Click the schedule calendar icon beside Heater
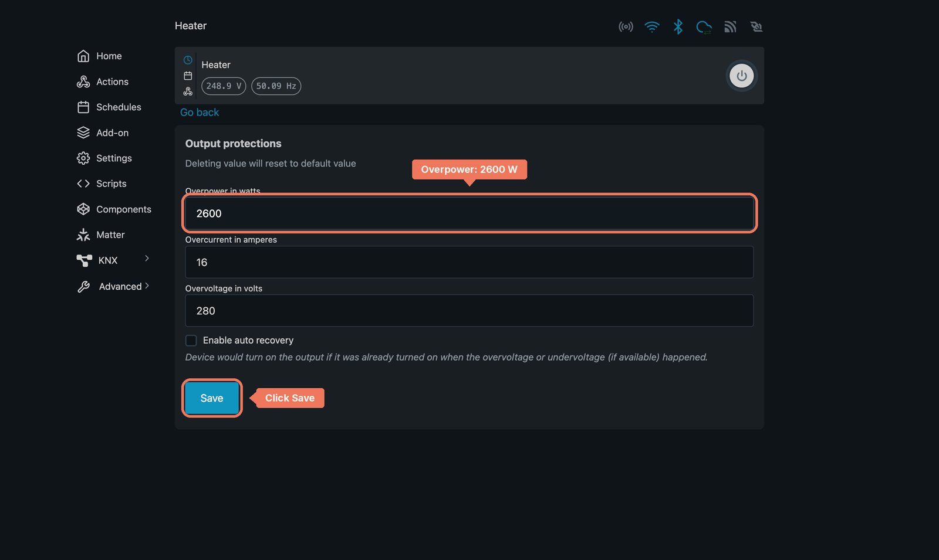939x560 pixels. coord(188,76)
